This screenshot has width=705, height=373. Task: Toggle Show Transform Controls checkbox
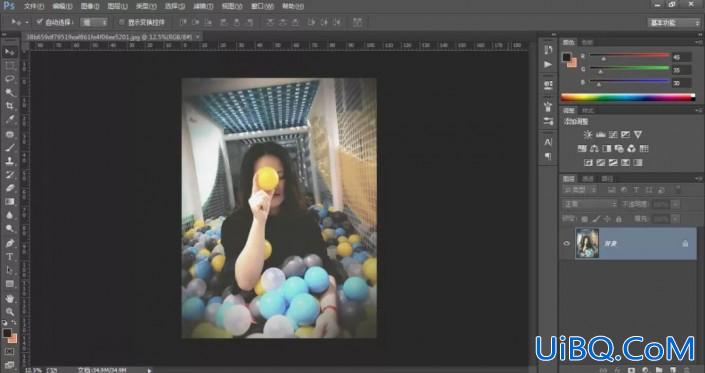click(x=121, y=22)
